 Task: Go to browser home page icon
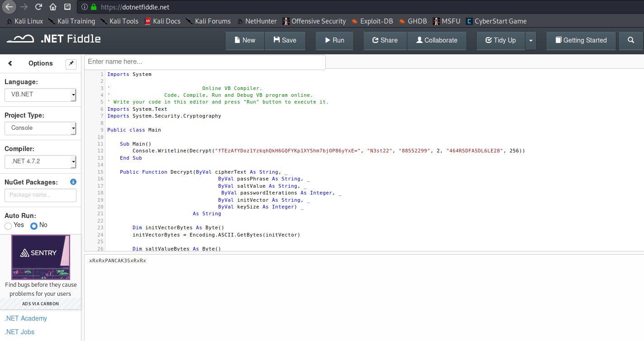pos(53,7)
